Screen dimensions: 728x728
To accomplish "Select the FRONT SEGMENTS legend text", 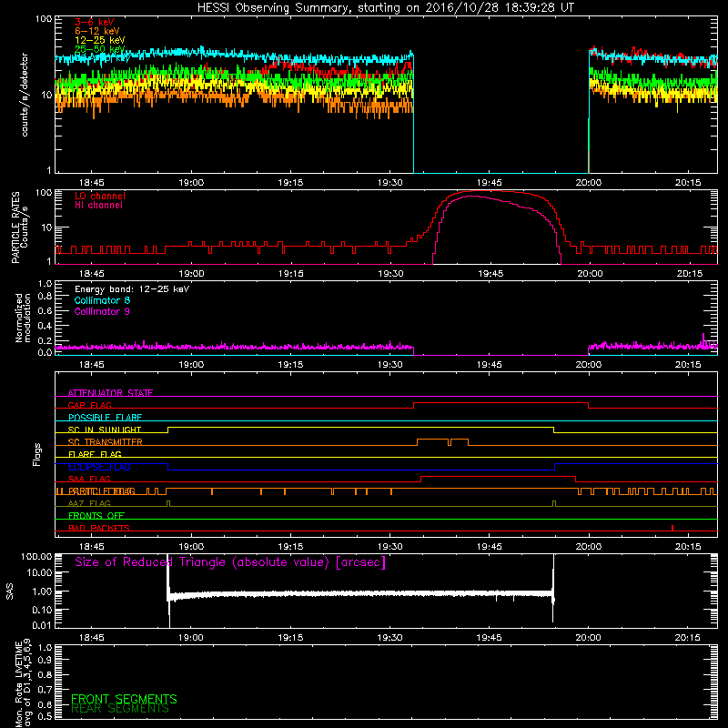I will (124, 699).
